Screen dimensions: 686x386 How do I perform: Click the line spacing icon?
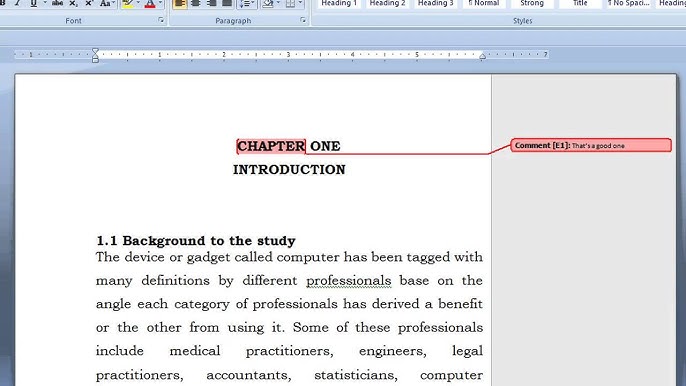(244, 4)
